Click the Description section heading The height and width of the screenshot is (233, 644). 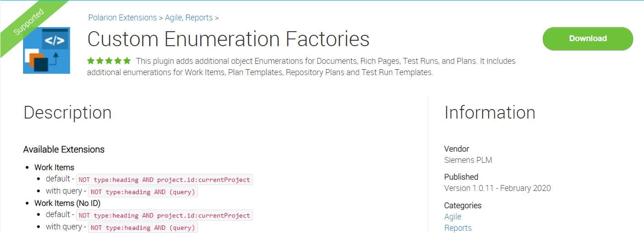tap(67, 113)
